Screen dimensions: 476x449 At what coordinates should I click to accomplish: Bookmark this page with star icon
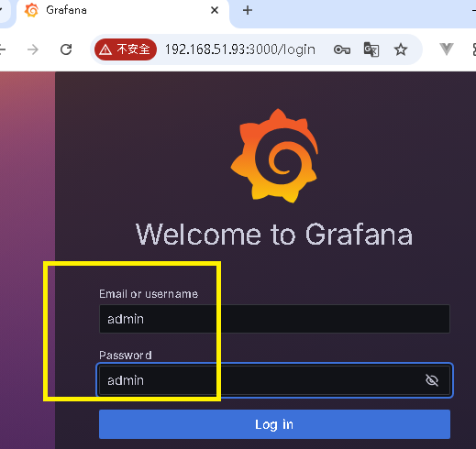(401, 49)
